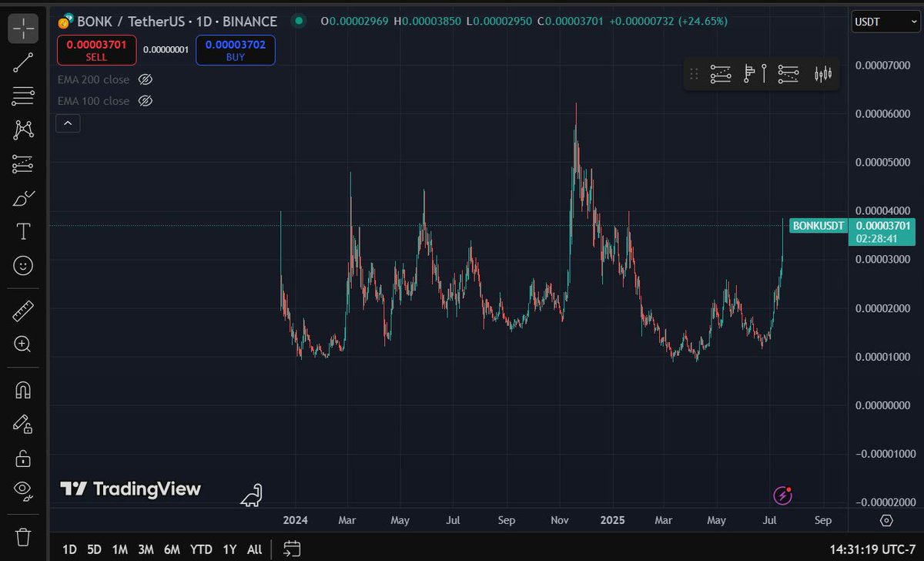Click the red SELL 0.00003701 button
The height and width of the screenshot is (561, 924).
point(96,50)
